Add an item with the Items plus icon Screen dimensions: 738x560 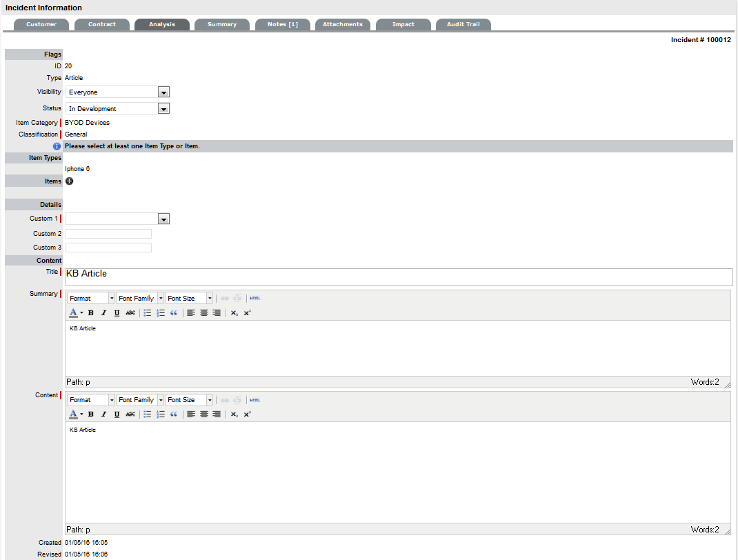(69, 181)
